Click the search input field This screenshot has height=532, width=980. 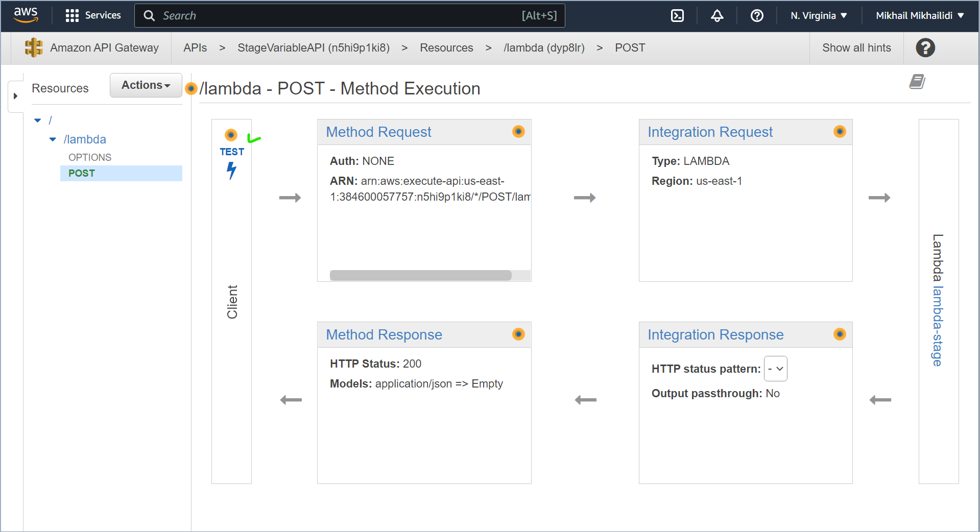pyautogui.click(x=350, y=15)
